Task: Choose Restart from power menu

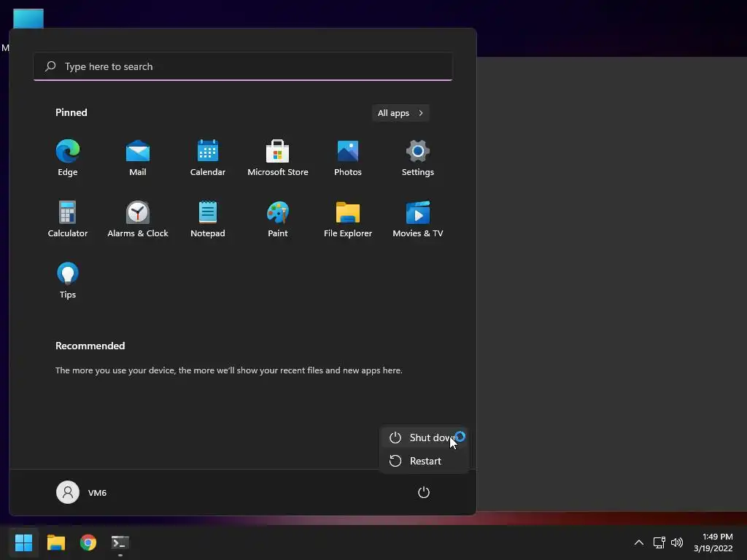Action: pyautogui.click(x=424, y=461)
